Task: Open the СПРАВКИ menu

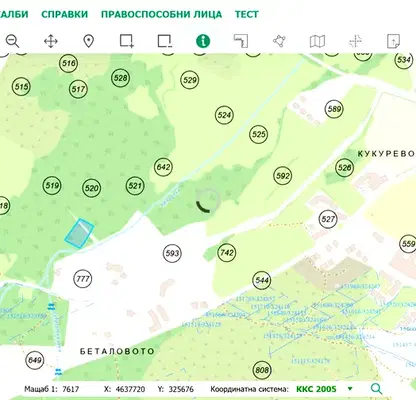Action: (65, 14)
